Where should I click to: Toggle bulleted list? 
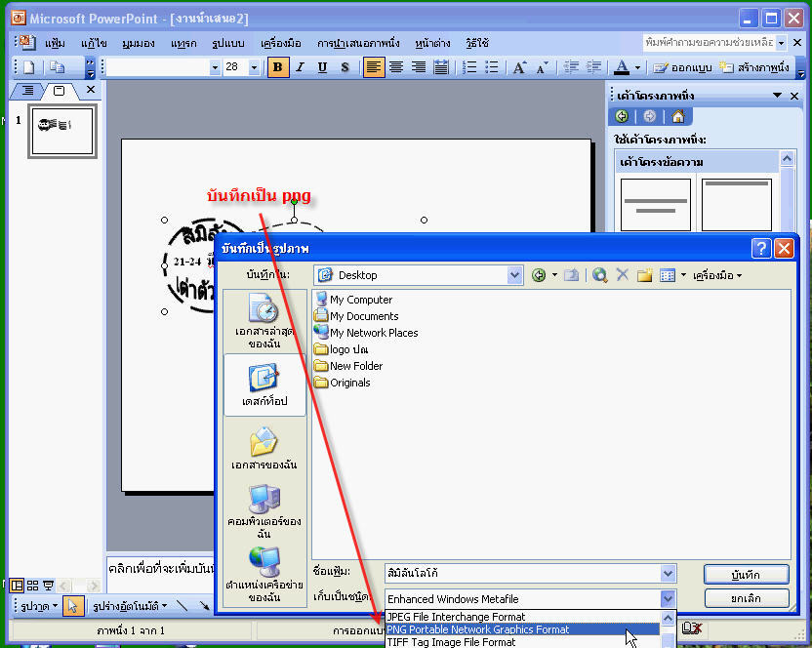click(492, 67)
